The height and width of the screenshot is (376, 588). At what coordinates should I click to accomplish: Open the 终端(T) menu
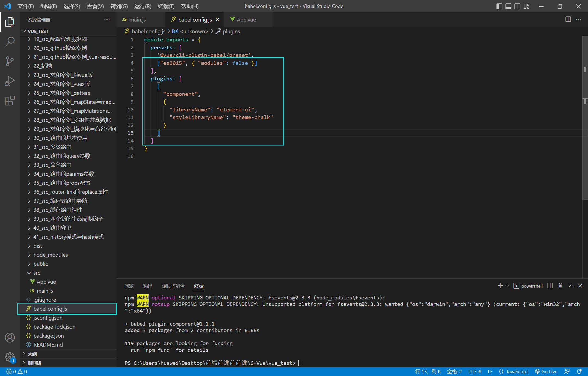[x=166, y=6]
